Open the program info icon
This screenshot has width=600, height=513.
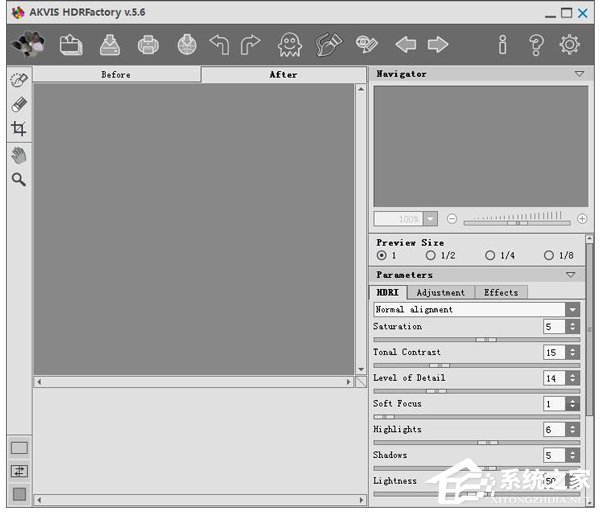[502, 44]
